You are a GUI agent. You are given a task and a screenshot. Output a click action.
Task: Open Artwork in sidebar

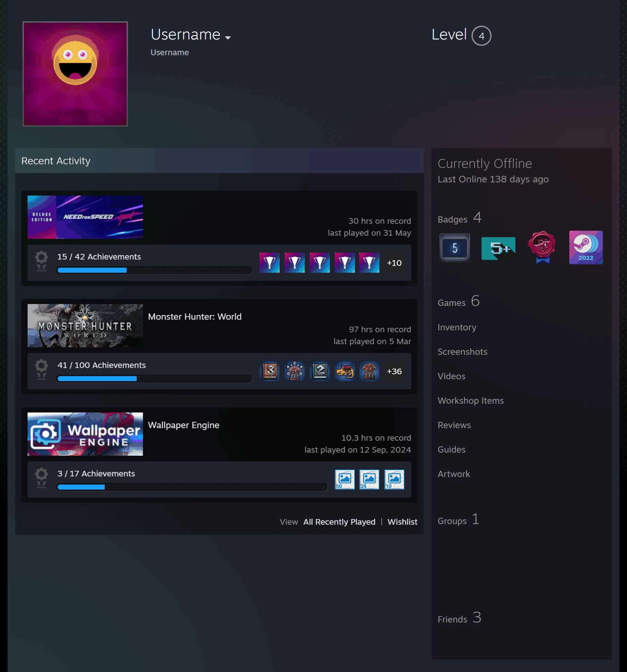(454, 474)
